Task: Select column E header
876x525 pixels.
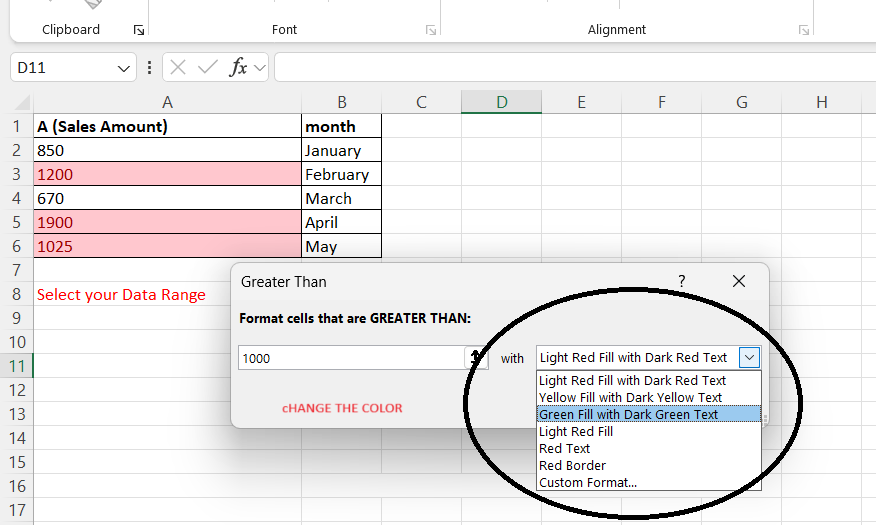Action: (x=581, y=102)
